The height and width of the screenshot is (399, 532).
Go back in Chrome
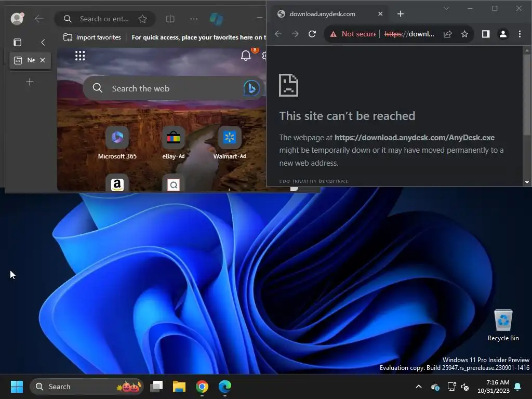(x=278, y=34)
